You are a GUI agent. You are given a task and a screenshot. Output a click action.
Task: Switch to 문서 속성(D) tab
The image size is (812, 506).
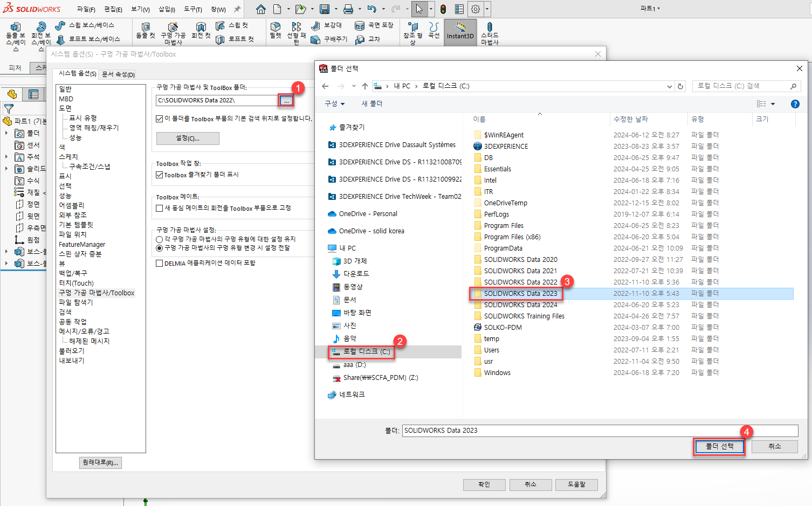click(x=118, y=74)
